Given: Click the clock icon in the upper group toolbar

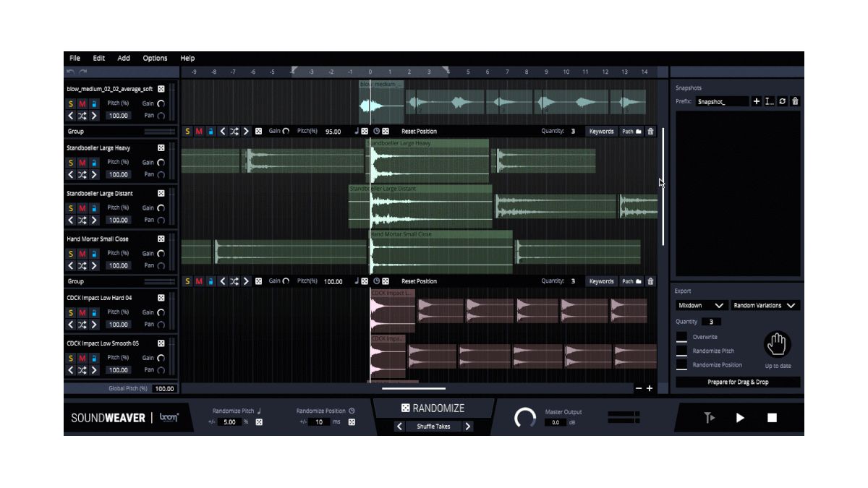Looking at the screenshot, I should [x=376, y=131].
